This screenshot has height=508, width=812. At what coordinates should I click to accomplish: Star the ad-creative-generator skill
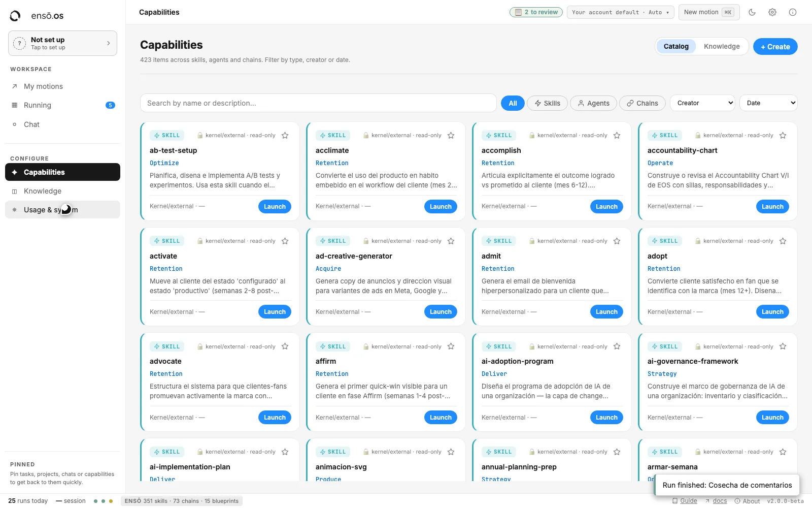click(451, 241)
